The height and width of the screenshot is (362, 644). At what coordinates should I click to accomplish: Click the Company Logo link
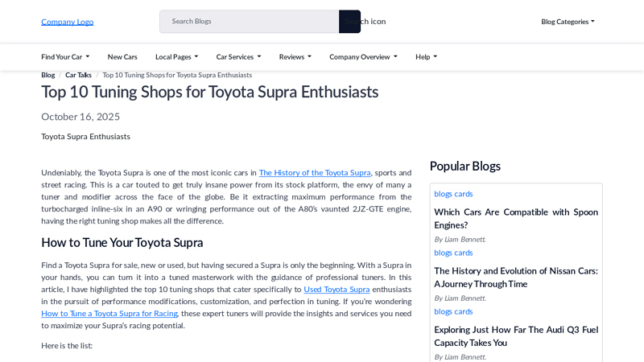pos(68,22)
